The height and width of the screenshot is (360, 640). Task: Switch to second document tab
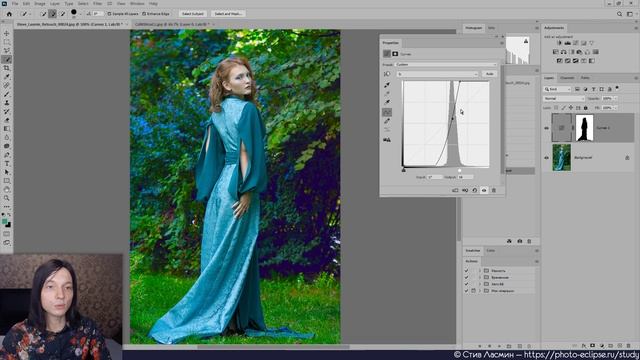pyautogui.click(x=171, y=24)
